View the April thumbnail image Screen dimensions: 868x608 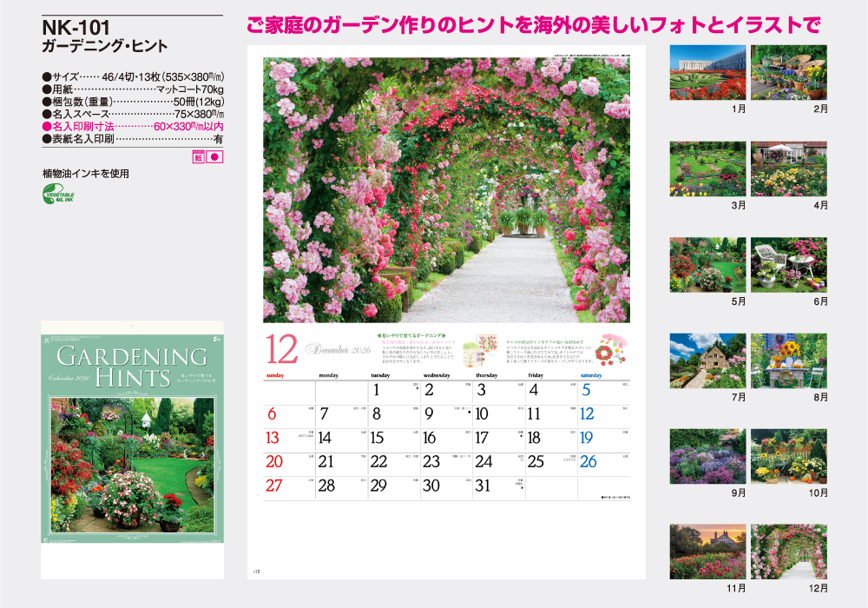788,169
